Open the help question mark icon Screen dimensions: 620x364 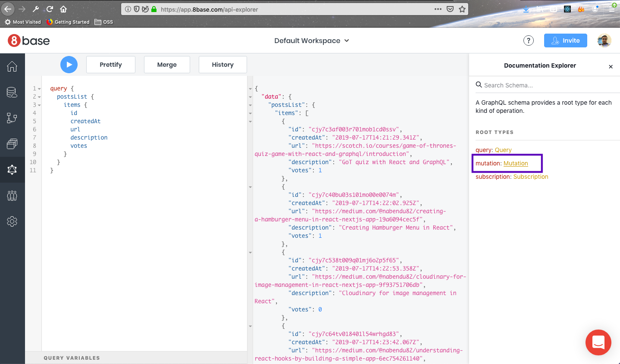529,40
